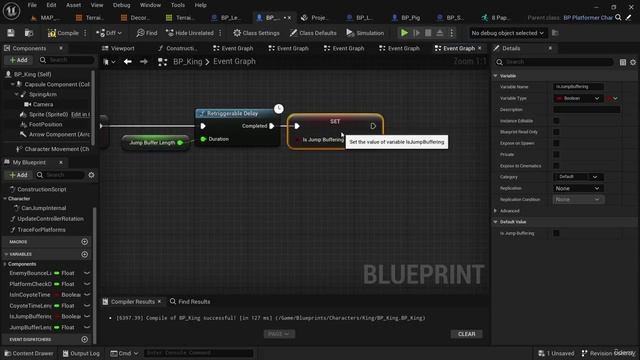The image size is (640, 360).
Task: Select the CoyoteTimeLength variable
Action: tap(30, 306)
